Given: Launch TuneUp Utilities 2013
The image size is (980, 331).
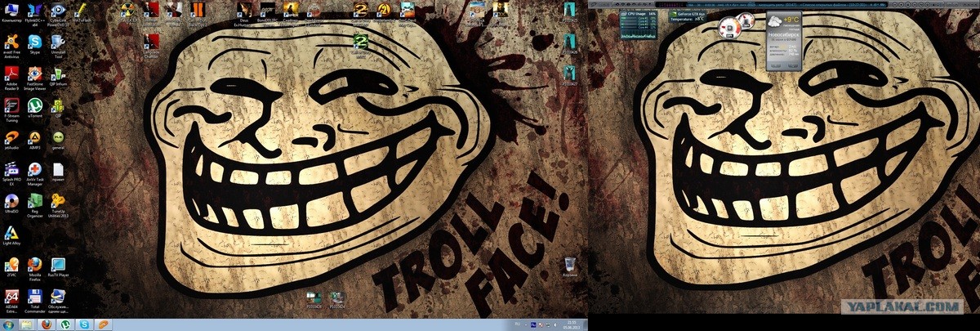Looking at the screenshot, I should [58, 206].
